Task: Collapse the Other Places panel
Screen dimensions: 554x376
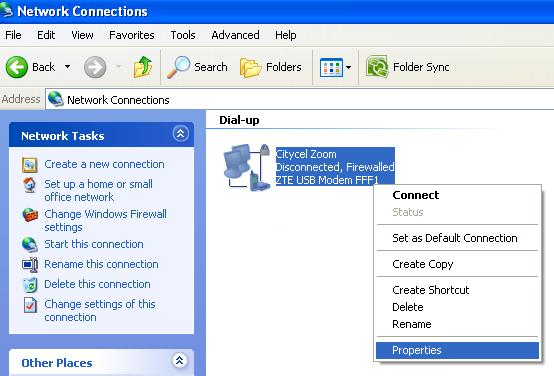Action: [179, 361]
